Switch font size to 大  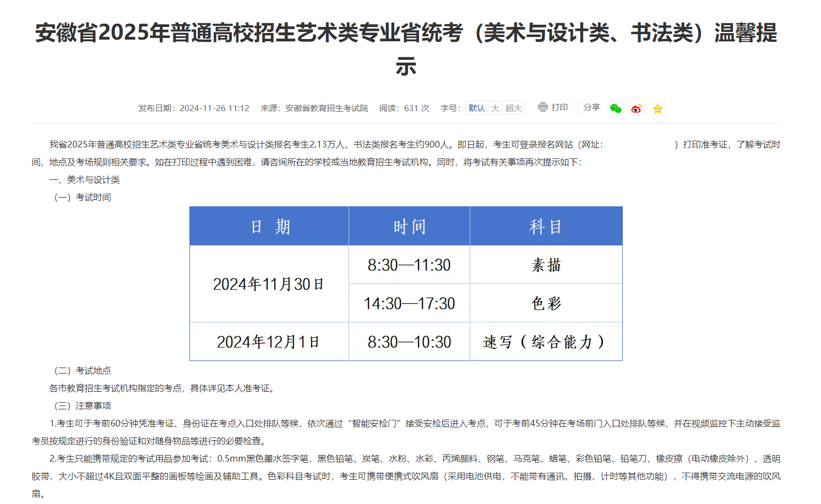click(x=495, y=108)
